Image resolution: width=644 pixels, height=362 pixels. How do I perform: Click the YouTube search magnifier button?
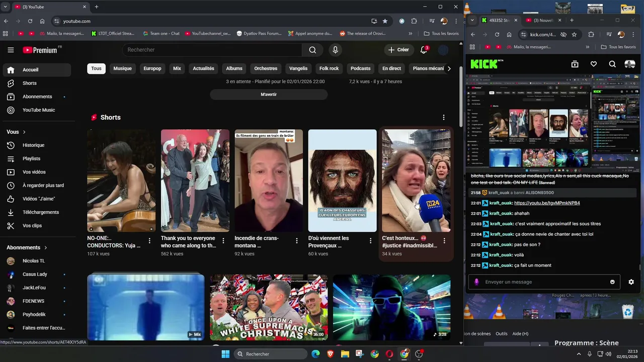point(312,50)
